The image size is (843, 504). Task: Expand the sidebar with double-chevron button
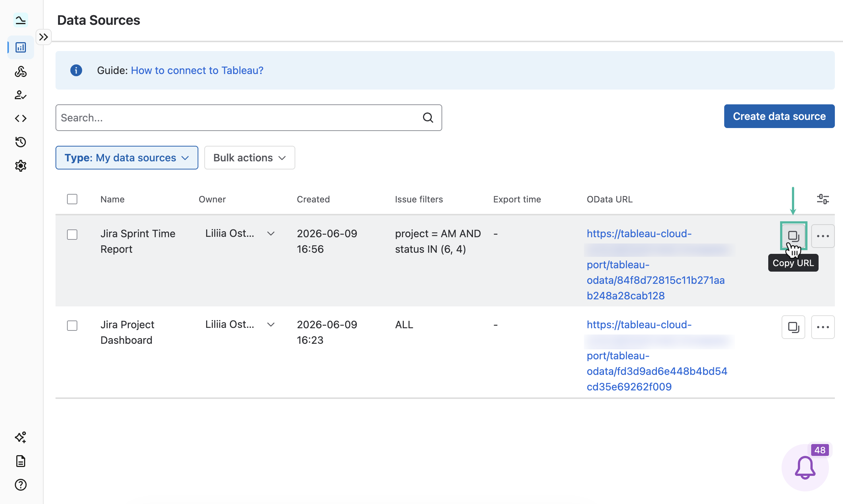click(x=44, y=37)
